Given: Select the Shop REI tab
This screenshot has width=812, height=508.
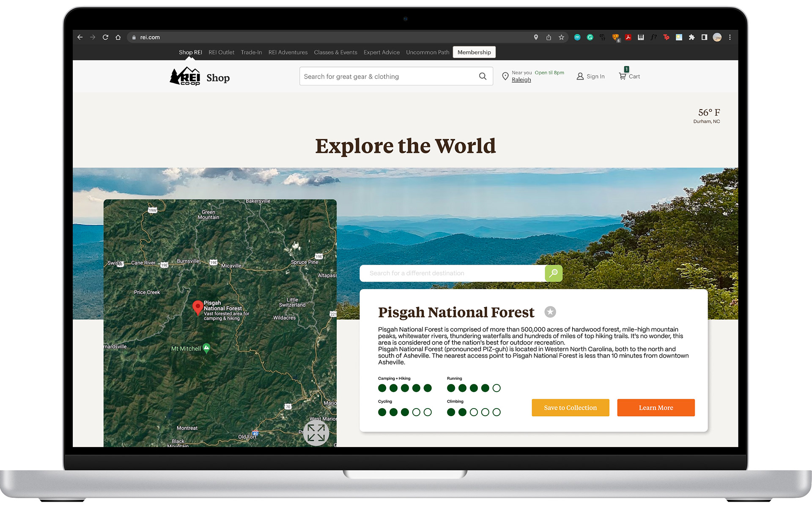Looking at the screenshot, I should tap(190, 52).
